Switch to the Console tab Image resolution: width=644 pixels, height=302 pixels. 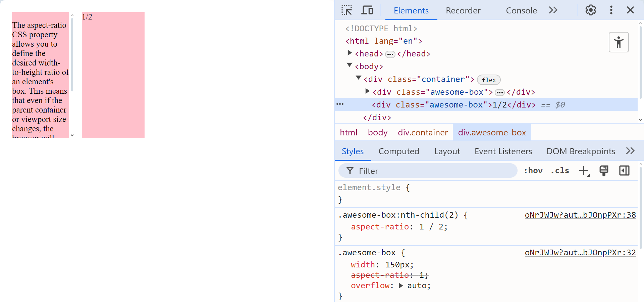click(x=521, y=10)
